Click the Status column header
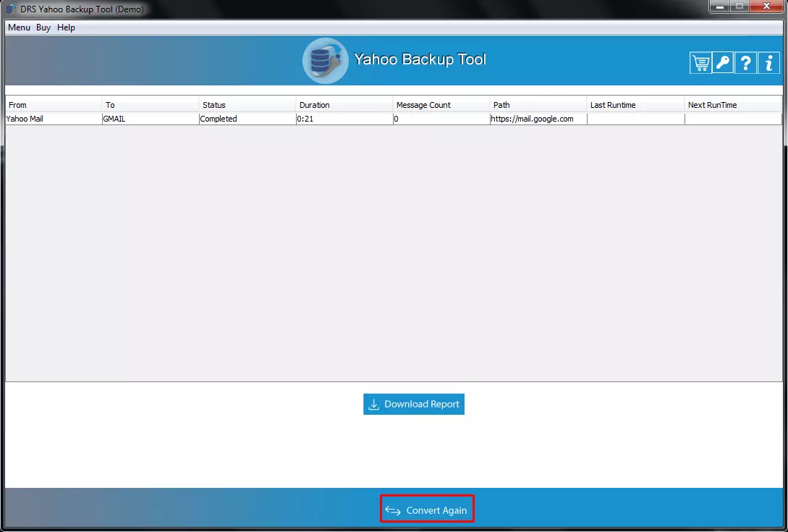The width and height of the screenshot is (788, 532). pyautogui.click(x=247, y=104)
